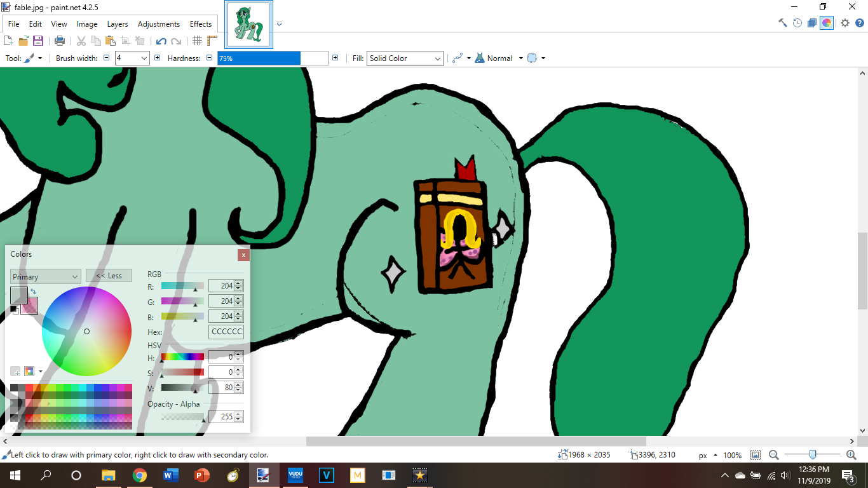
Task: Expand the Primary color selector dropdown
Action: pyautogui.click(x=45, y=276)
